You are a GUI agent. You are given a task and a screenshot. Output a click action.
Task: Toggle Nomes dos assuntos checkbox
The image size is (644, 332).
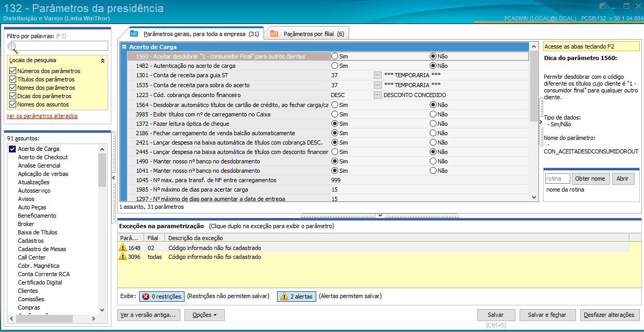13,104
